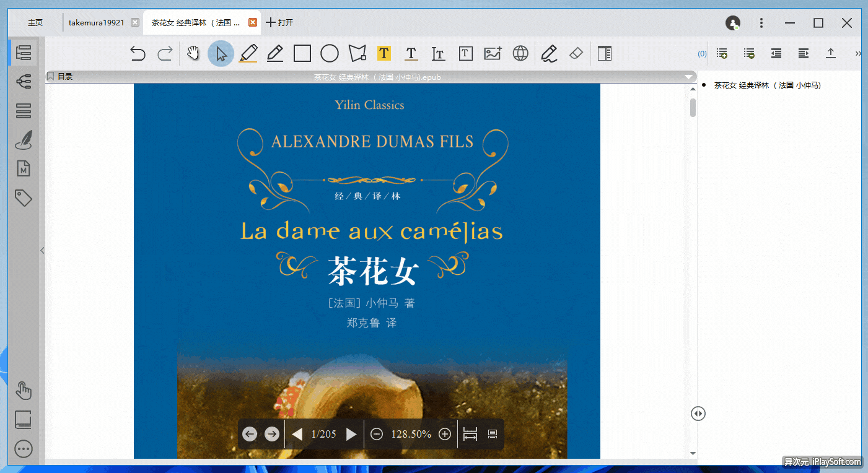Add an outline item with plus list icon
The image size is (868, 473).
click(x=722, y=54)
